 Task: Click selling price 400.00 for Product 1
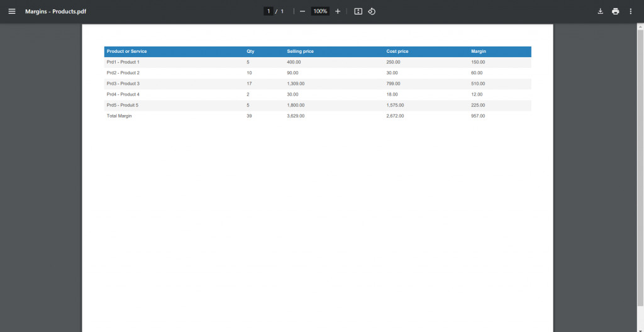tap(294, 62)
